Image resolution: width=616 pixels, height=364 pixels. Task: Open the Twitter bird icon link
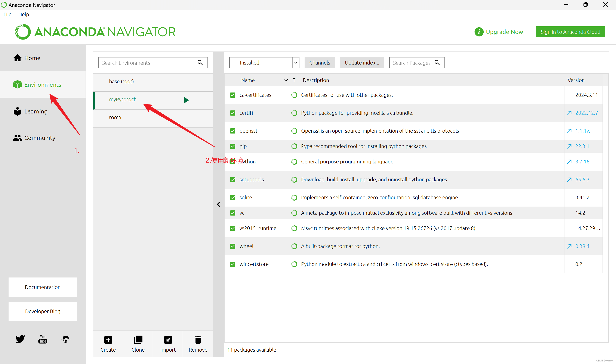20,339
